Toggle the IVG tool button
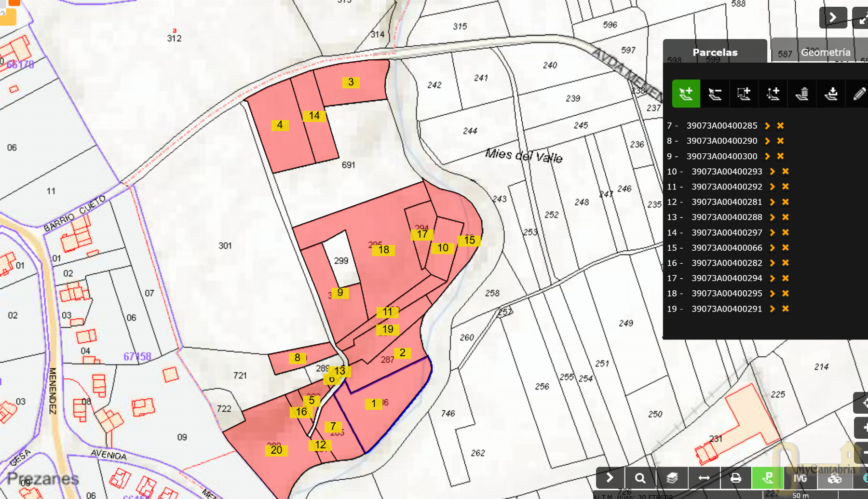 pos(800,478)
